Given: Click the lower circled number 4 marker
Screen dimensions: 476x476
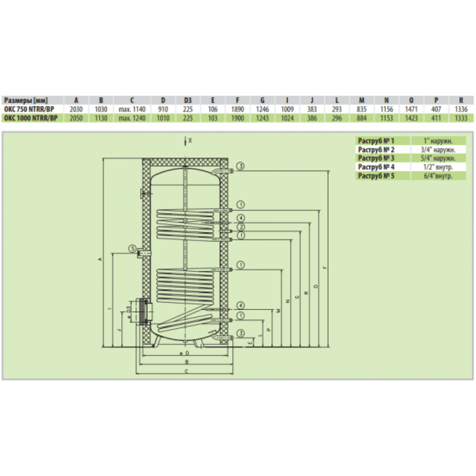Looking at the screenshot, I should tap(241, 305).
